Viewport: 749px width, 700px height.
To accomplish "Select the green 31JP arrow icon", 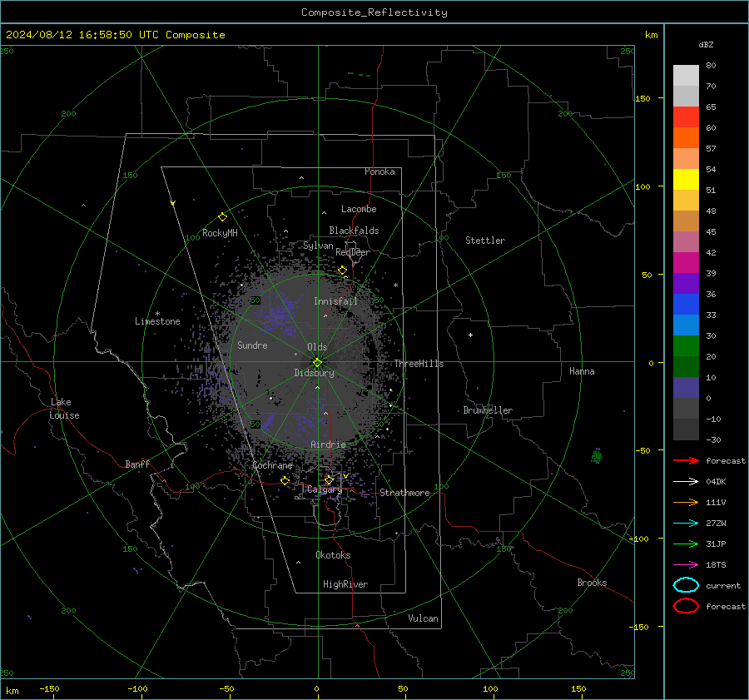I will coord(686,544).
